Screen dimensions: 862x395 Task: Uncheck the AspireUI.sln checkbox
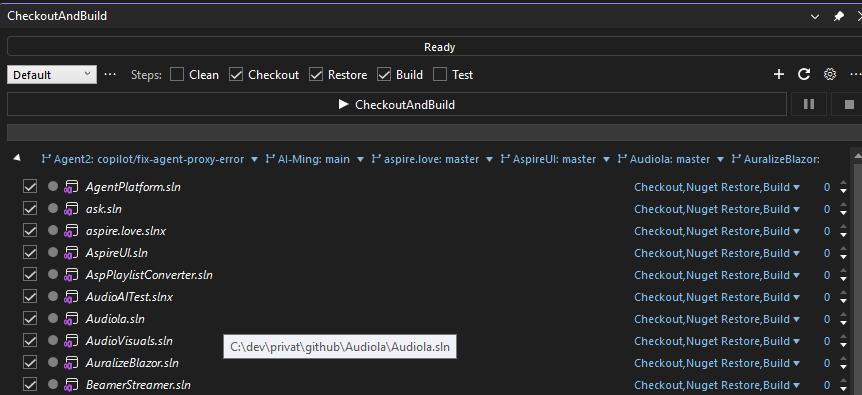tap(30, 253)
